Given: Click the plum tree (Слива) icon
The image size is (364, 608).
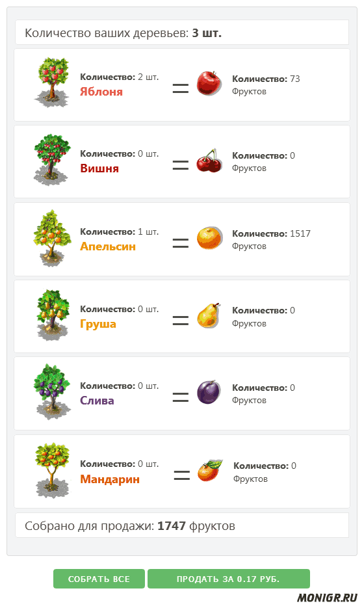Looking at the screenshot, I should point(53,391).
